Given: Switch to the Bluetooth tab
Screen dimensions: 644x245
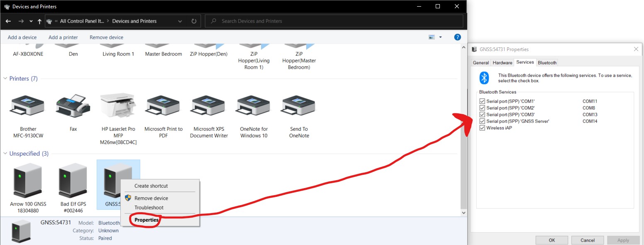Looking at the screenshot, I should click(547, 62).
